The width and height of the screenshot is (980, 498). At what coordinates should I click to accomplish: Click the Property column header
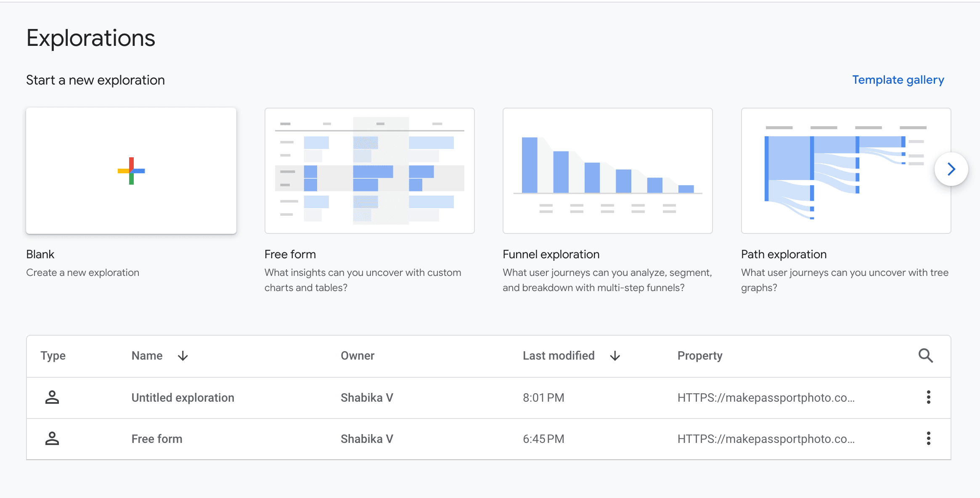pyautogui.click(x=699, y=356)
